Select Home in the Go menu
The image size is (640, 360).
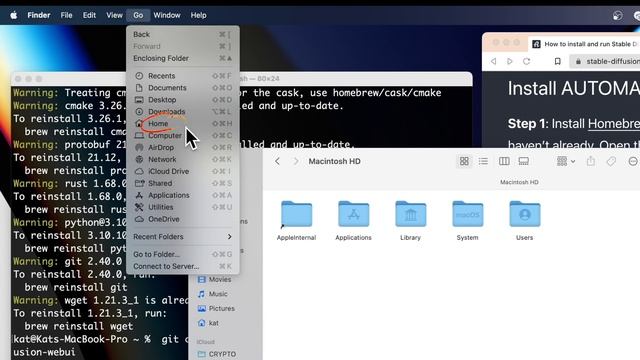click(x=182, y=123)
